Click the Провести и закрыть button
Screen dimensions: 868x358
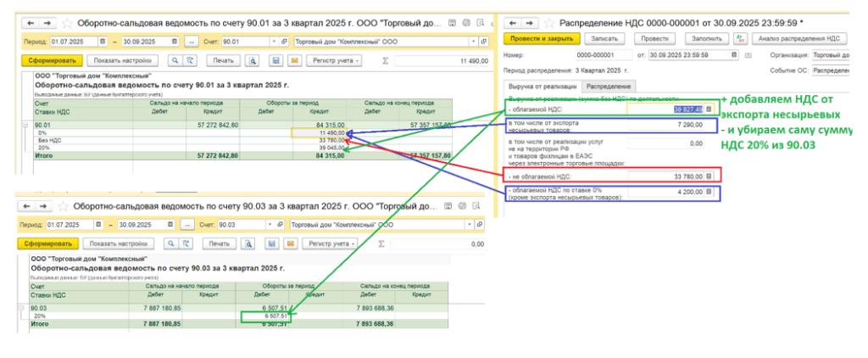[540, 39]
